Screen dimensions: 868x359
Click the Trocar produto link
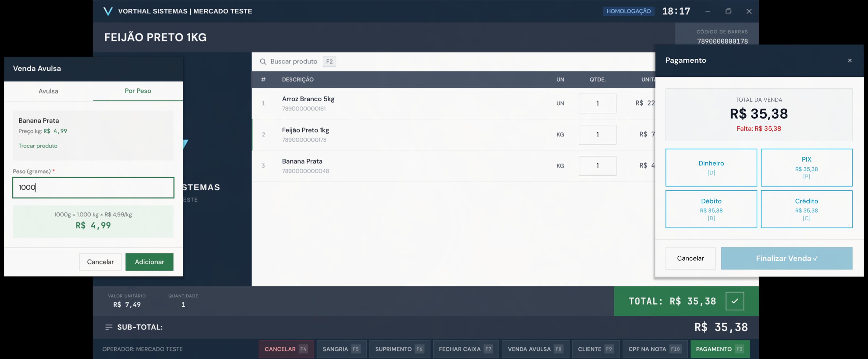pos(38,146)
